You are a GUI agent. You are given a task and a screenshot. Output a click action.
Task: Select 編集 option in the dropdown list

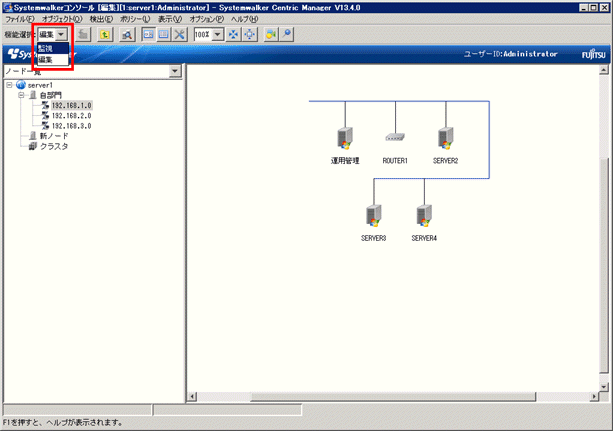click(53, 59)
